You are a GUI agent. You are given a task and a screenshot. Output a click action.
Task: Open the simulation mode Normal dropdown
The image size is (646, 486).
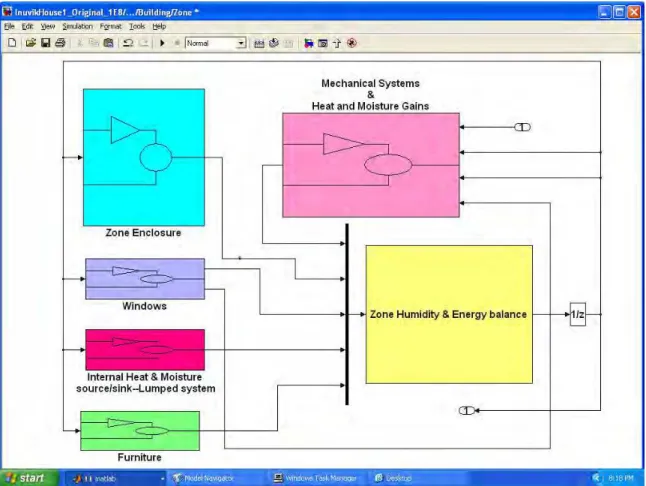(x=216, y=43)
